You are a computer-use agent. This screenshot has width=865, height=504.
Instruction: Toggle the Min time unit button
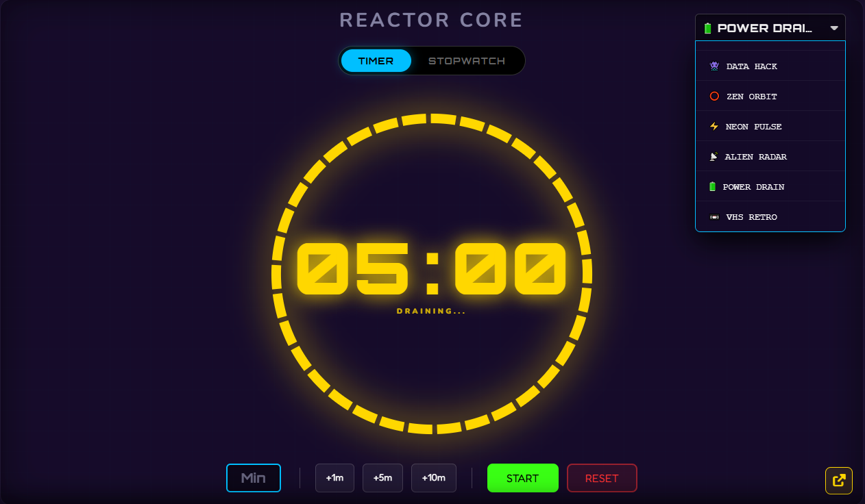coord(254,477)
